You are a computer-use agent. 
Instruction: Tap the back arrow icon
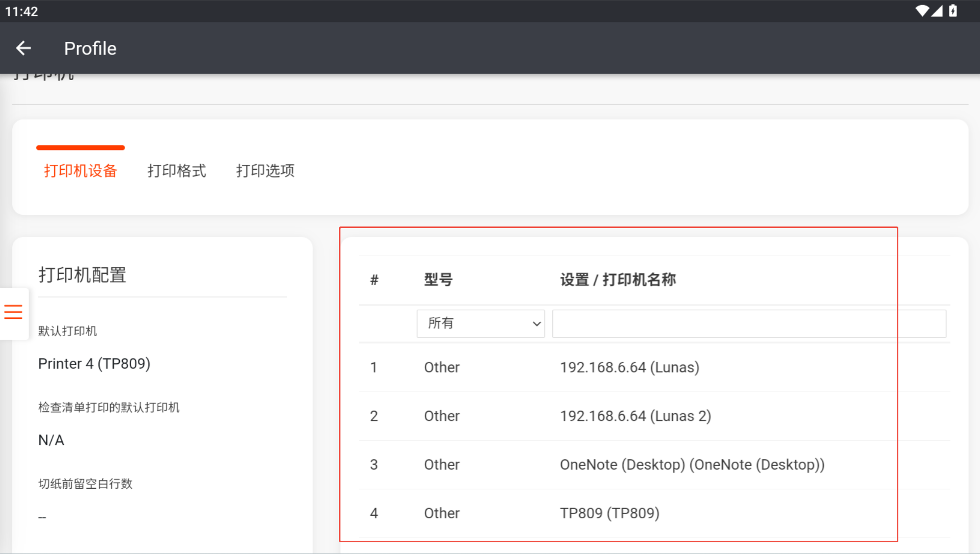pyautogui.click(x=23, y=48)
